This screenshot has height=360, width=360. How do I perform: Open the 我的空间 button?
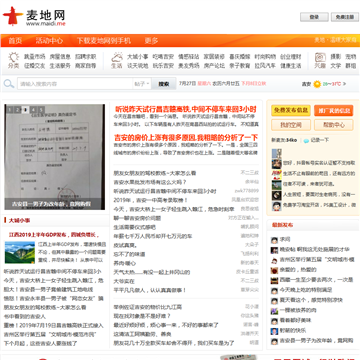(291, 125)
